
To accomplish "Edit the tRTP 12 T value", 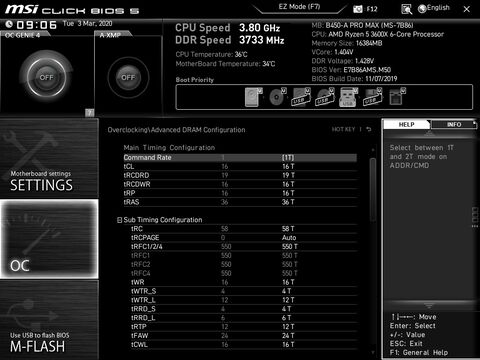I will (x=288, y=327).
